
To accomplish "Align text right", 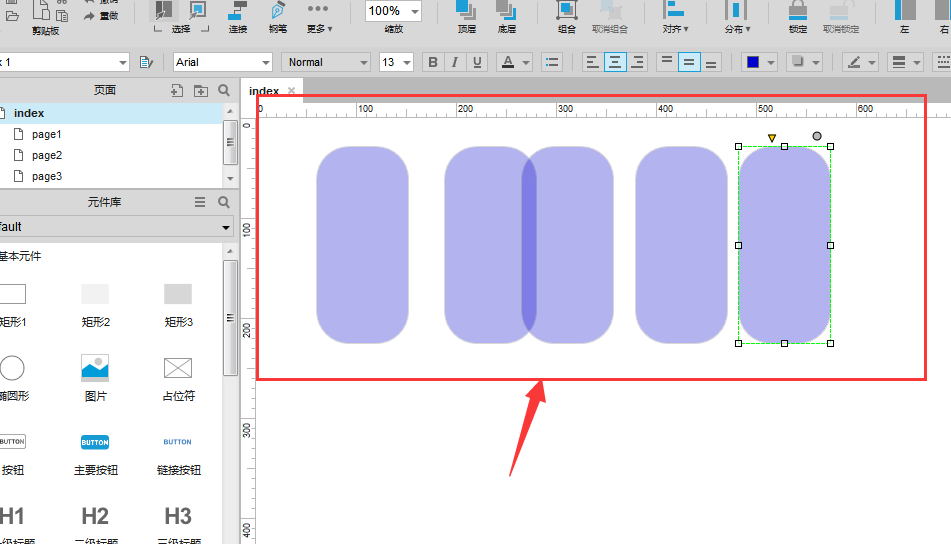I will point(637,62).
